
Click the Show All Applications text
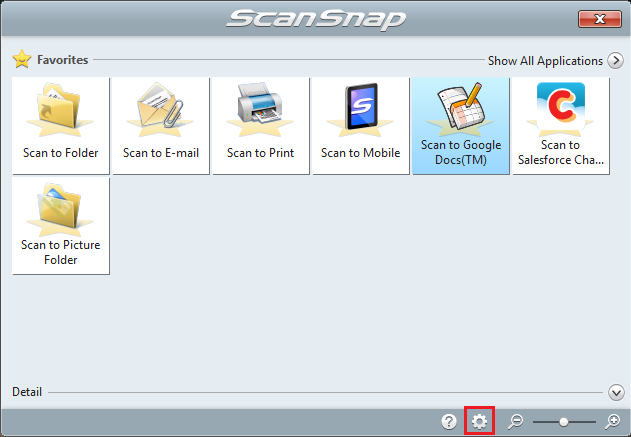(x=545, y=61)
